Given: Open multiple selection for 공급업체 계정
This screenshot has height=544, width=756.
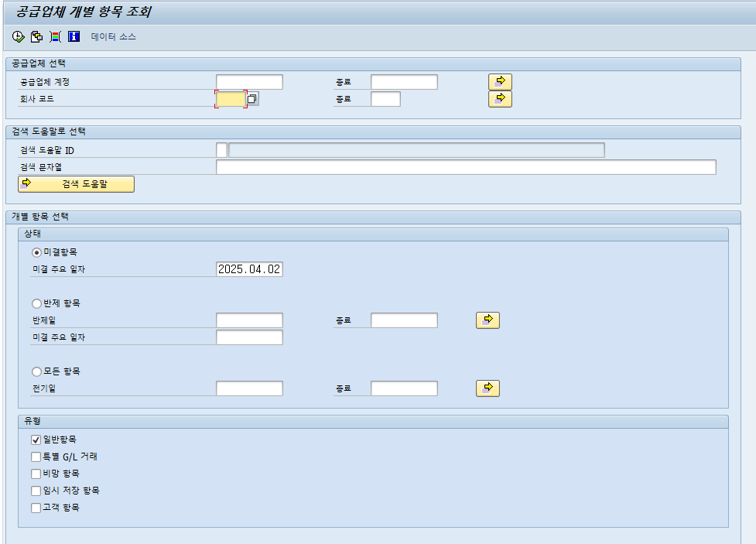Looking at the screenshot, I should [500, 81].
